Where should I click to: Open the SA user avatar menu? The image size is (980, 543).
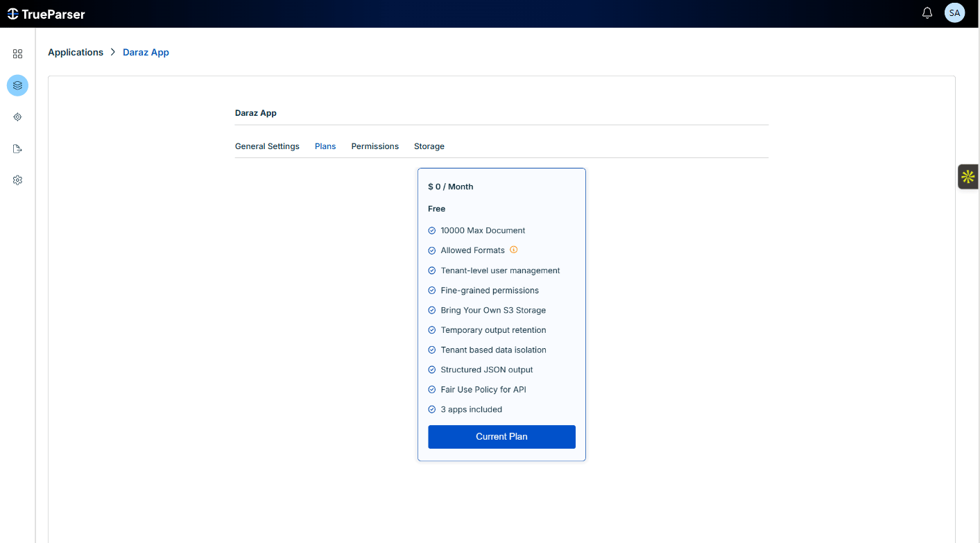coord(955,13)
